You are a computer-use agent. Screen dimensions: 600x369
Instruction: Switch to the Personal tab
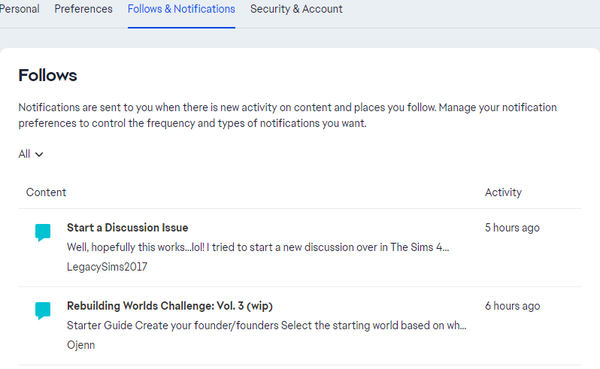pos(20,9)
